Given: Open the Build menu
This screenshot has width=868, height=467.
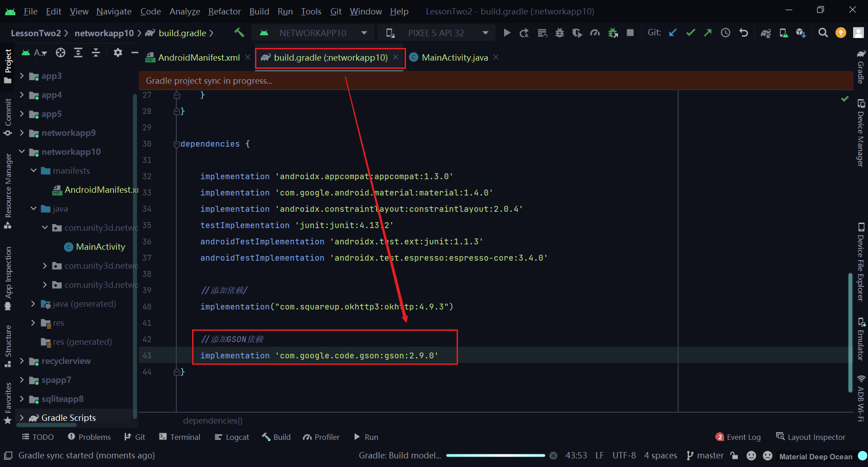Looking at the screenshot, I should tap(259, 11).
